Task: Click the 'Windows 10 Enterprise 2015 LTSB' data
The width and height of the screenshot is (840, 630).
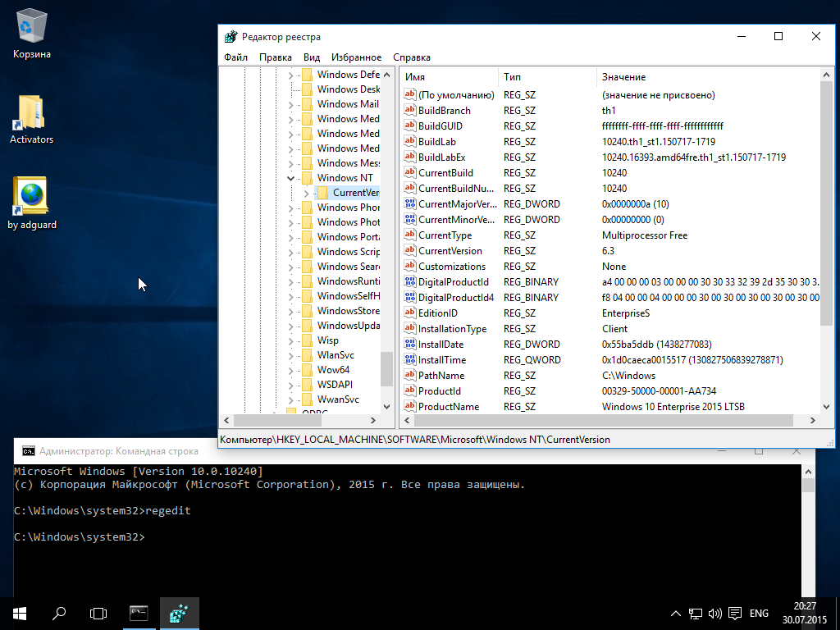Action: [x=673, y=407]
